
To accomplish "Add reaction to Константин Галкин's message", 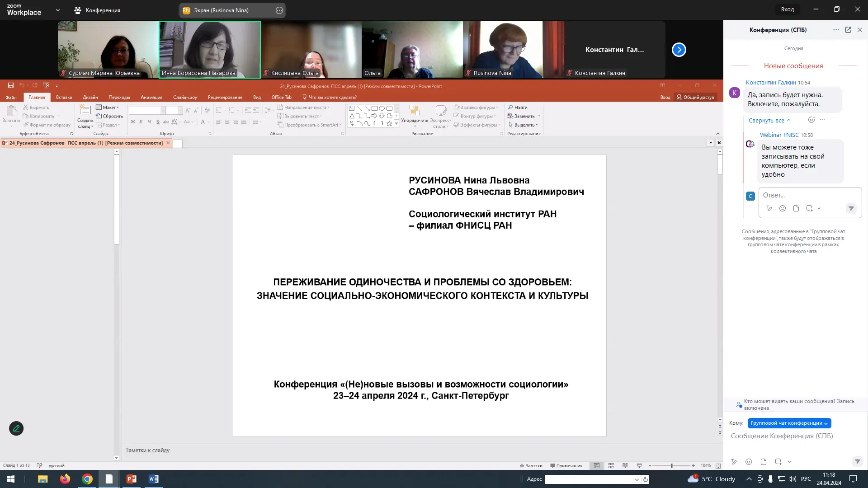I will pos(811,120).
